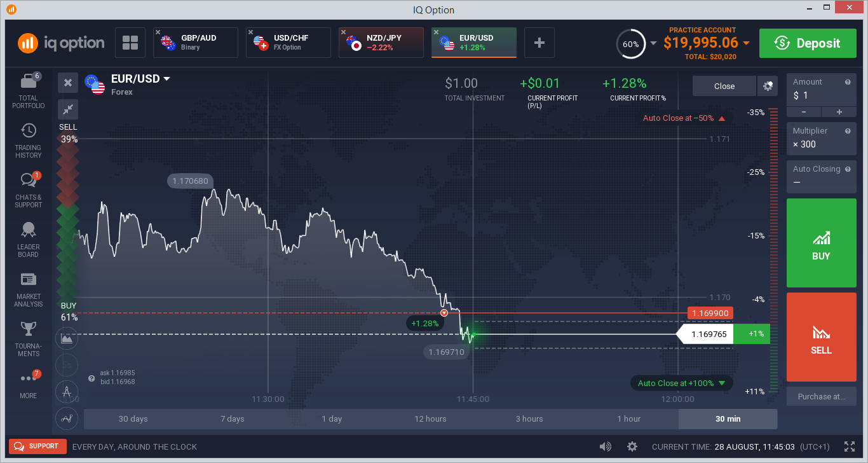
Task: Click the green Deposit button
Action: (808, 43)
